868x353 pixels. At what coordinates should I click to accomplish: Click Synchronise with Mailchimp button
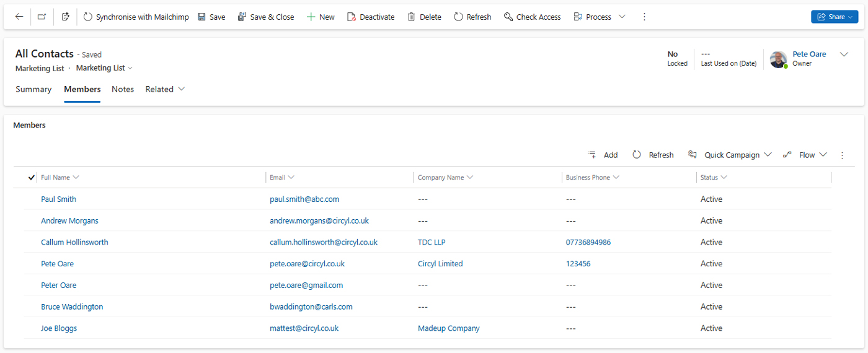point(136,17)
